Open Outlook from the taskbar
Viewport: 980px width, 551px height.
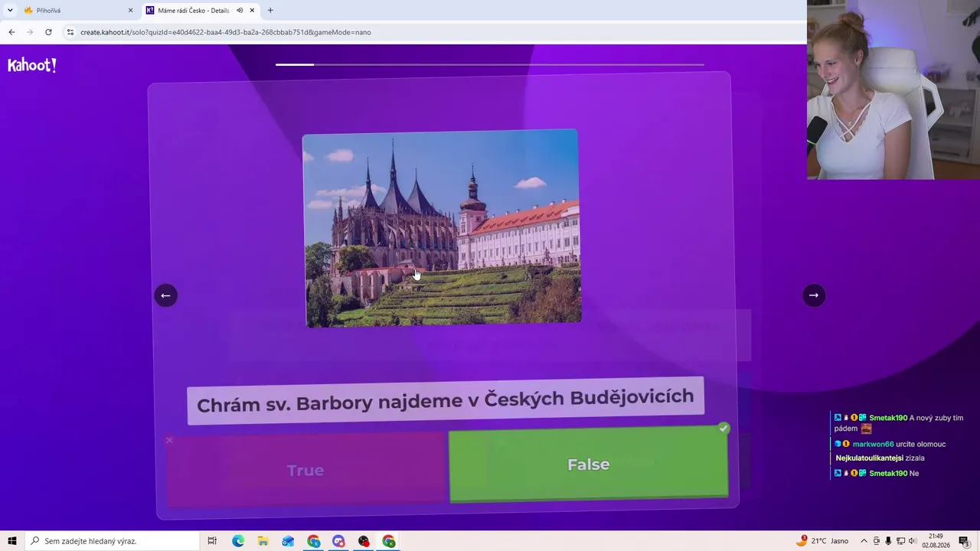pos(288,541)
